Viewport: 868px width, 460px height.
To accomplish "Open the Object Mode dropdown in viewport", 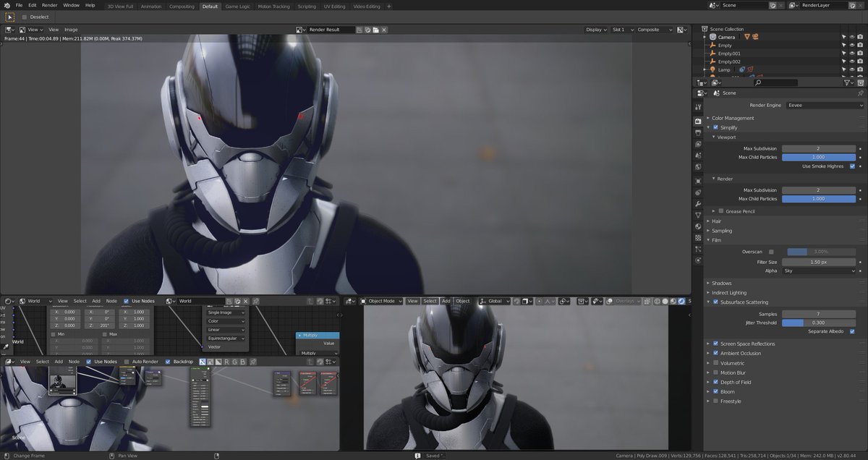I will tap(380, 301).
